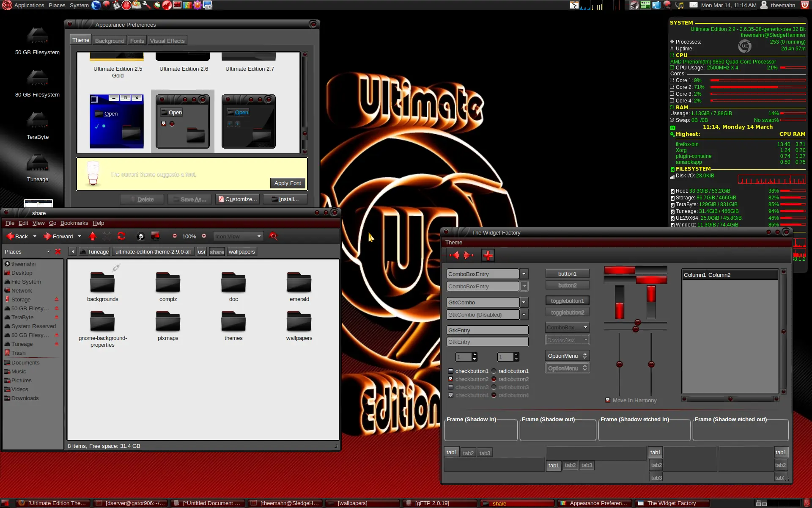Expand the OptionMenu selector
The image size is (812, 508).
[567, 356]
